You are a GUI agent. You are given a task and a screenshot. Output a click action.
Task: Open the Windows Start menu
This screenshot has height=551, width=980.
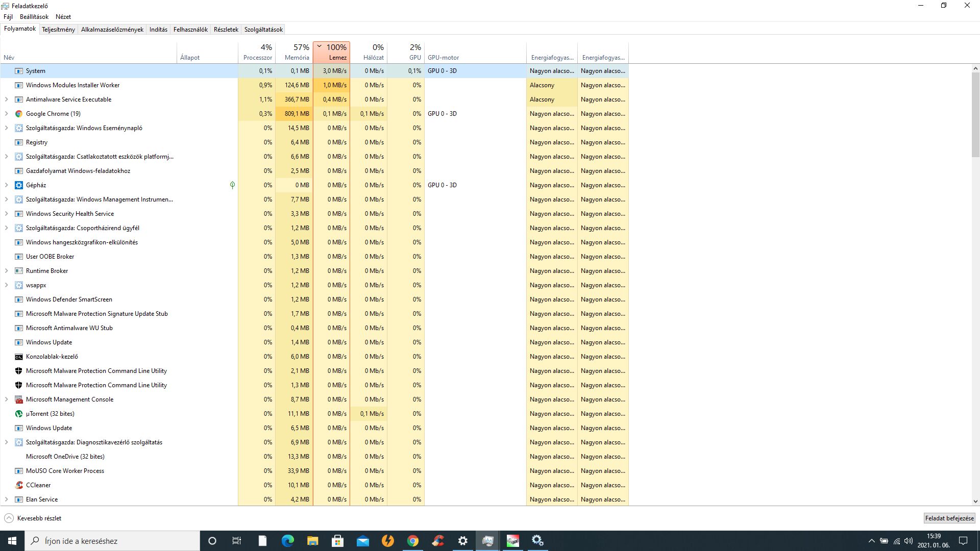point(12,541)
